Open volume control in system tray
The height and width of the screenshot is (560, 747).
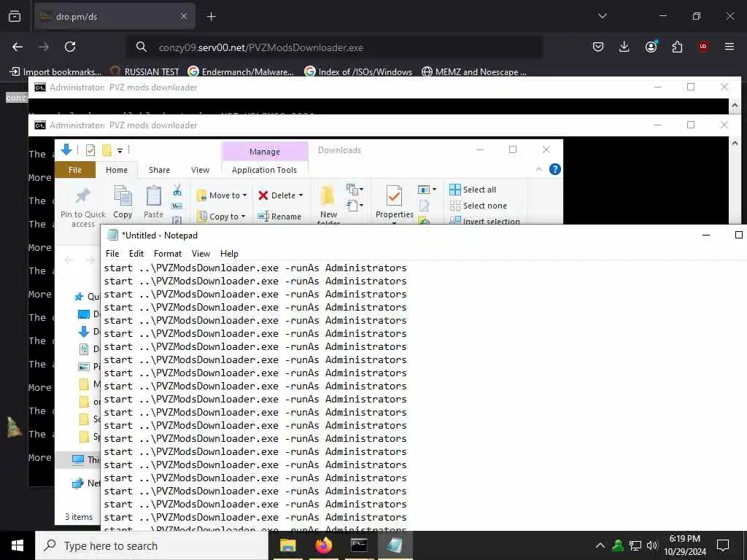click(651, 545)
